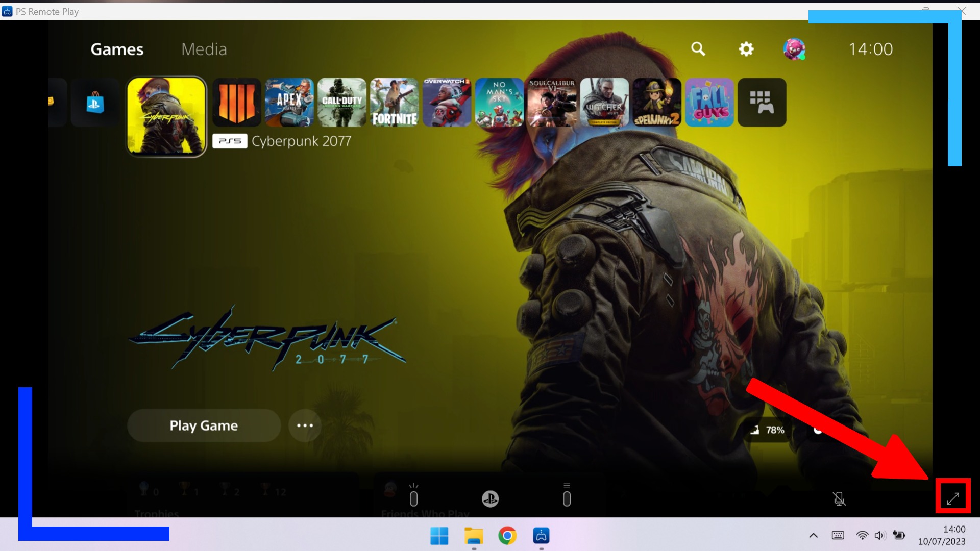
Task: Select the Fortnite game tile
Action: pos(394,102)
